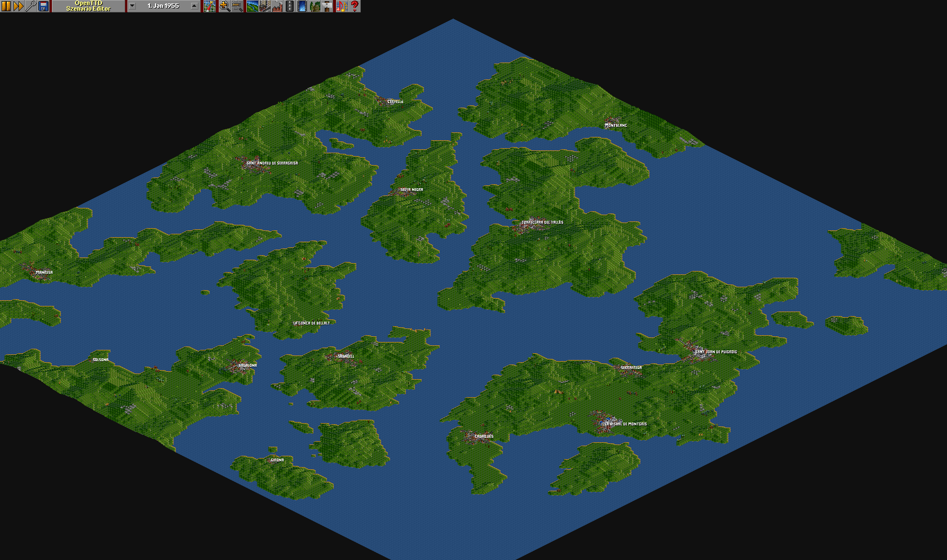Open the sound and music menu
The height and width of the screenshot is (560, 947).
click(342, 6)
